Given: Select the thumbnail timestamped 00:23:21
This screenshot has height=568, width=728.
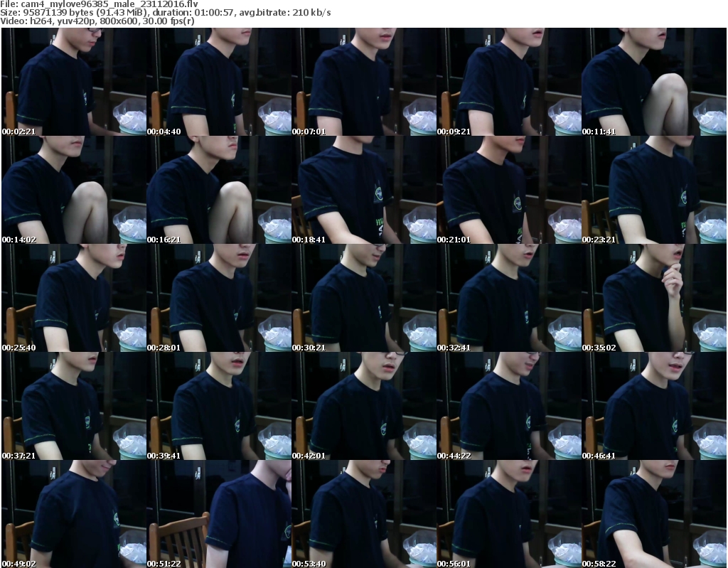Looking at the screenshot, I should coord(654,190).
